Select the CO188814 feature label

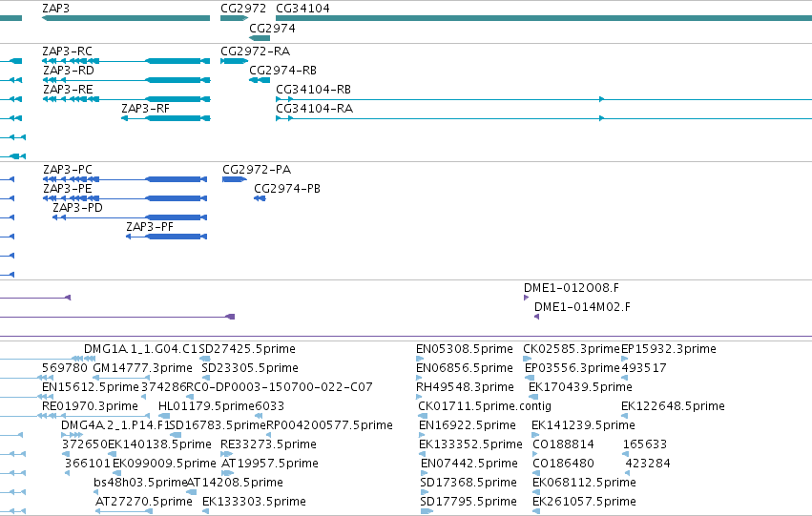click(563, 444)
